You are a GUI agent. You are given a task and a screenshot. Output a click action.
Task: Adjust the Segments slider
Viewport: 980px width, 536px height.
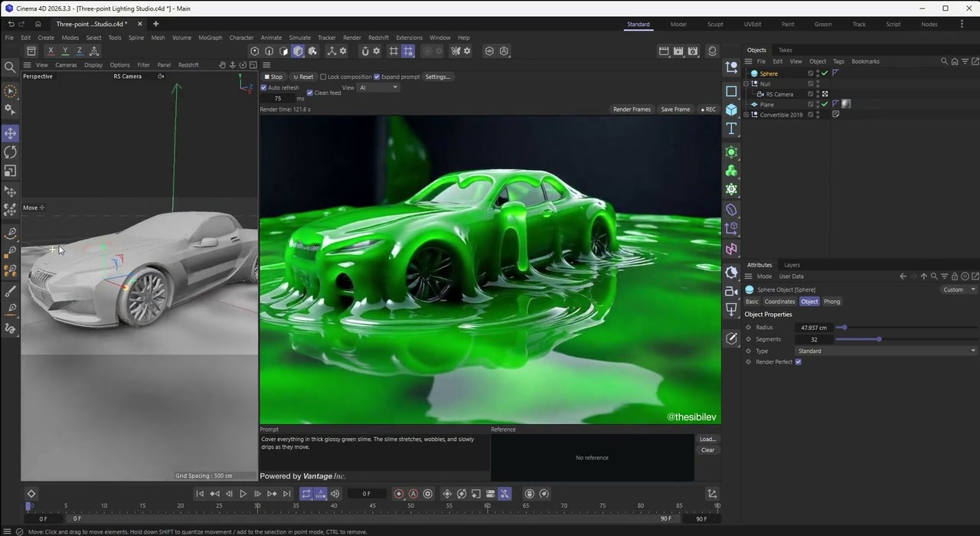point(905,339)
